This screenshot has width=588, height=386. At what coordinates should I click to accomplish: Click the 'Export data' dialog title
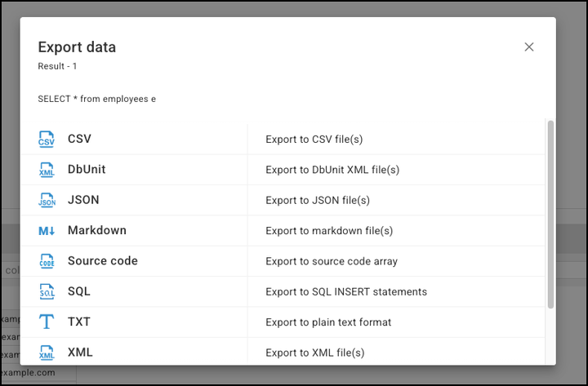(77, 47)
